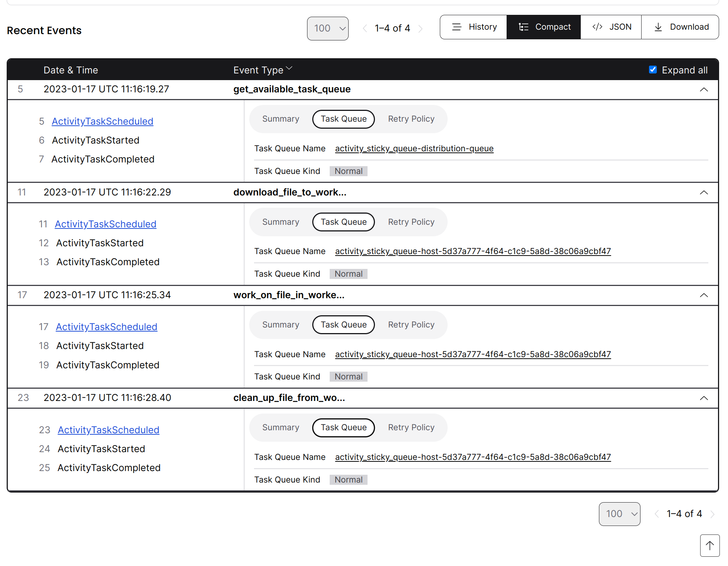Open the top page-size dropdown showing 100

(x=327, y=29)
